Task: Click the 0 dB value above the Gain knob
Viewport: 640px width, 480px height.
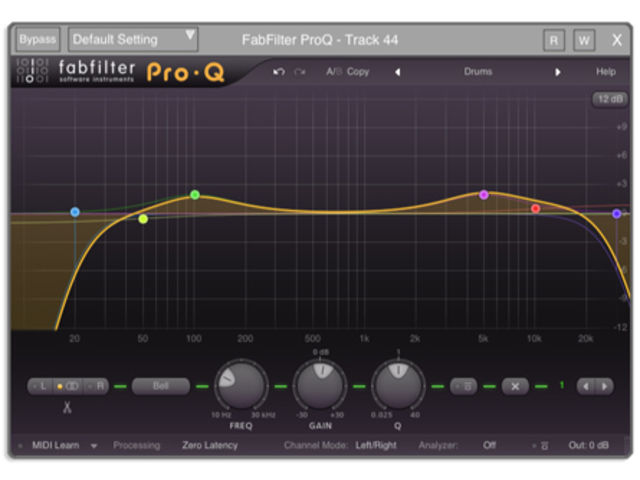Action: 321,352
